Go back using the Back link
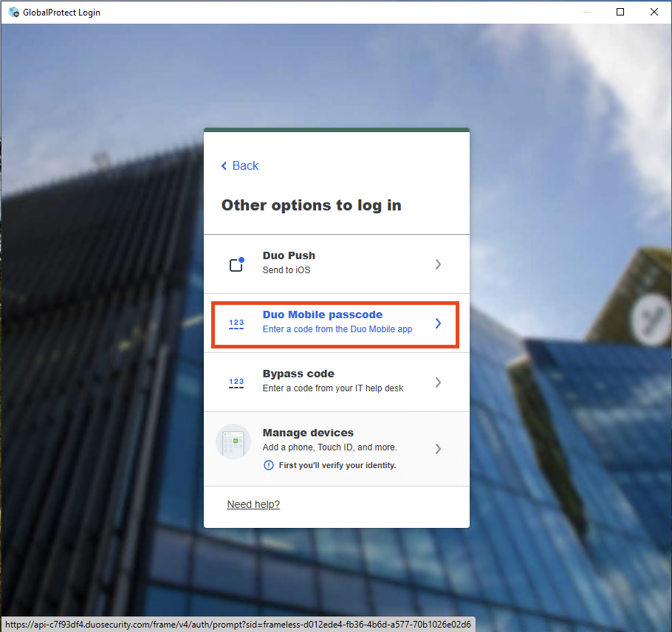Viewport: 672px width, 632px height. point(245,166)
